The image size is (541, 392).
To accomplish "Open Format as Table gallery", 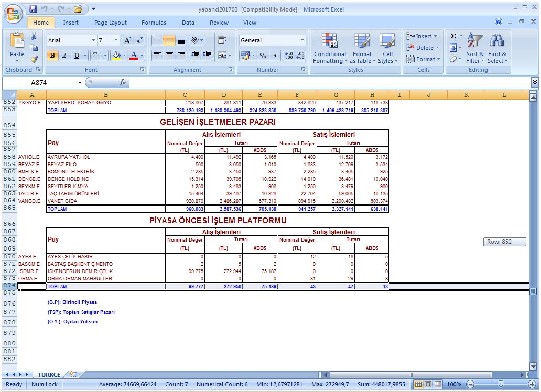I will [362, 48].
